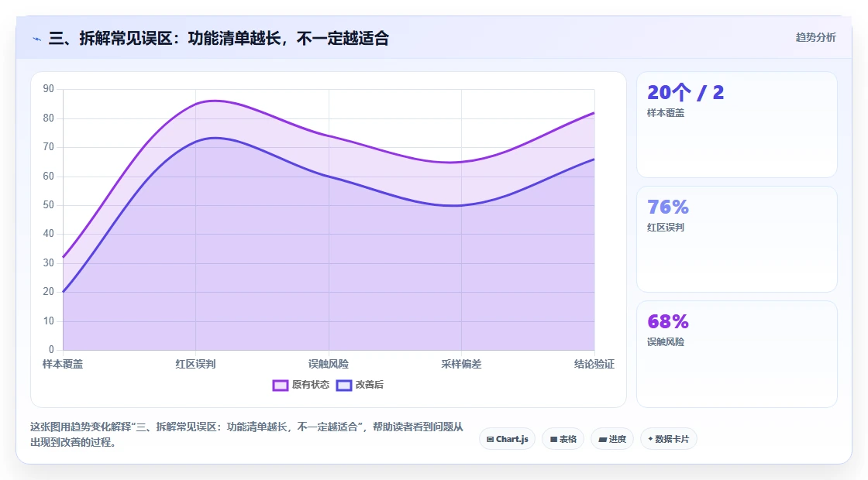868x480 pixels.
Task: Click the section title 三、拆解常见误区
Action: point(219,38)
